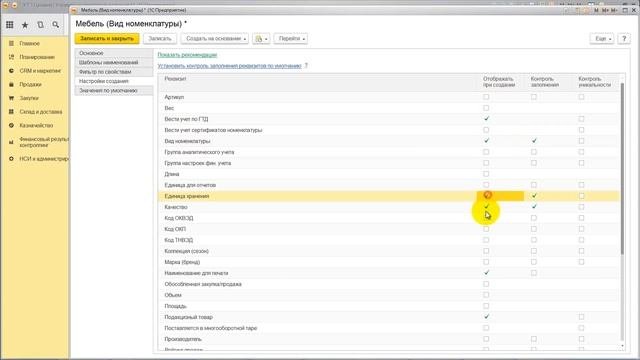The height and width of the screenshot is (360, 640).
Task: Uncheck Наименование для печати display checkbox
Action: pos(486,273)
